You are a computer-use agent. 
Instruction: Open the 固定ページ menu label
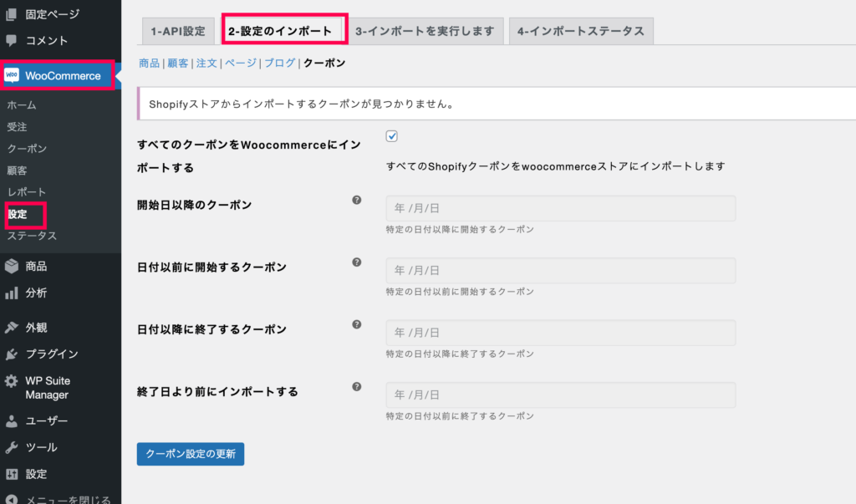click(x=53, y=14)
